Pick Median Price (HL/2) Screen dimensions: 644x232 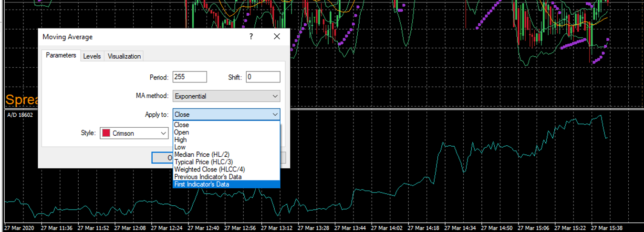point(227,154)
